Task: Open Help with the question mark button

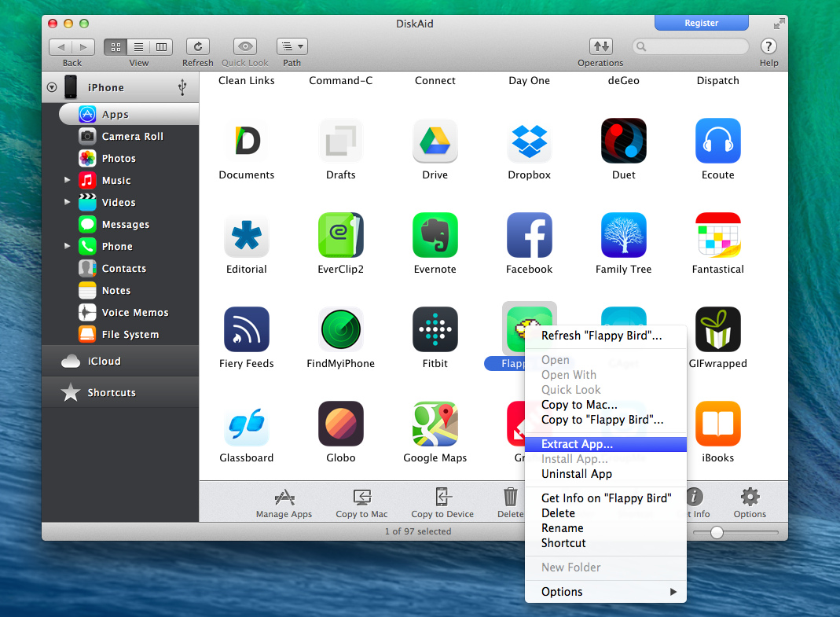Action: (768, 46)
